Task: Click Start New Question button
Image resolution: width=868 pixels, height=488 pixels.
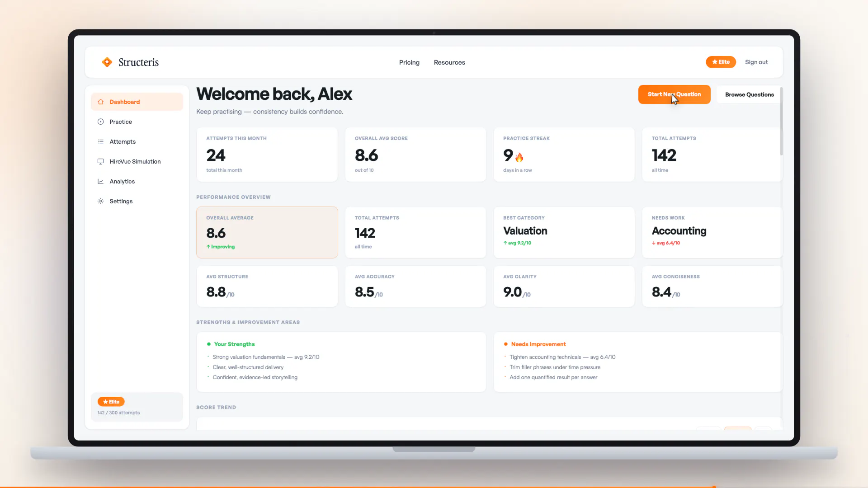Action: pos(674,94)
